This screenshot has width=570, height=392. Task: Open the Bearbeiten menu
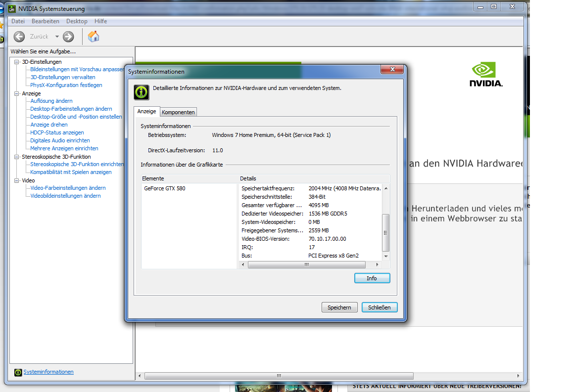[x=46, y=21]
